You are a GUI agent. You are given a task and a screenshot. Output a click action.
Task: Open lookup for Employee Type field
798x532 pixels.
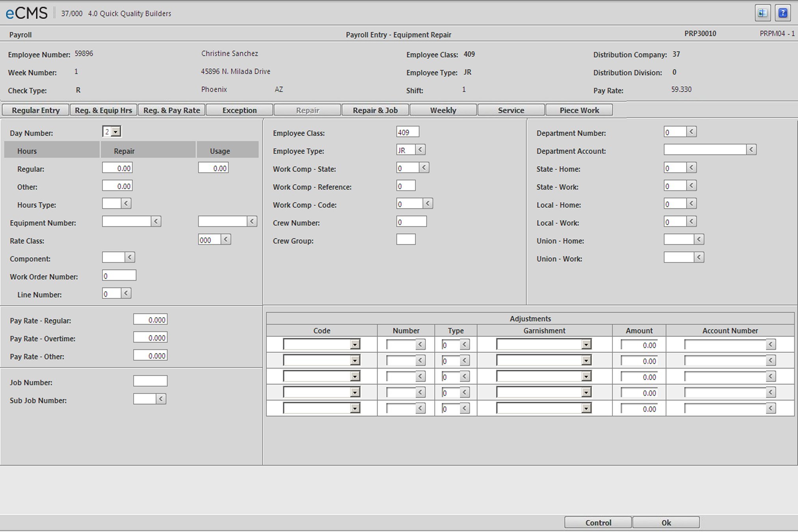(x=420, y=150)
